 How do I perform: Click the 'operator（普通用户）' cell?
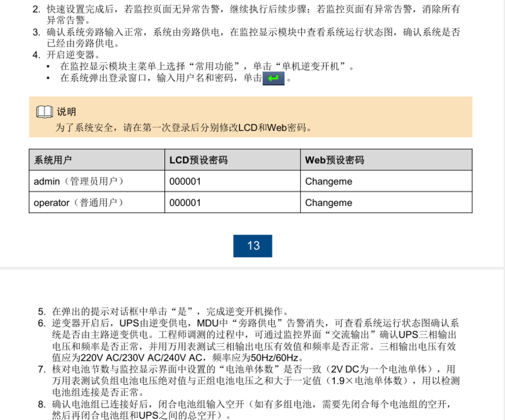click(x=97, y=202)
